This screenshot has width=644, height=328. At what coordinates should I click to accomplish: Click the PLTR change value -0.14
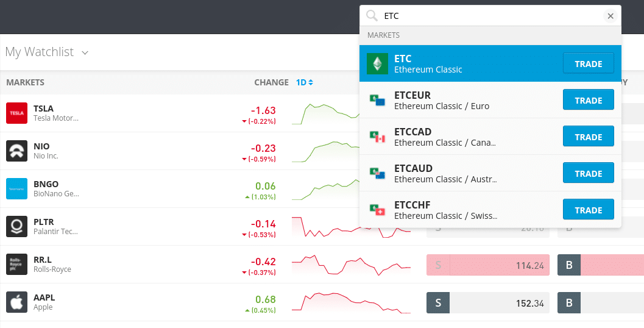point(263,224)
